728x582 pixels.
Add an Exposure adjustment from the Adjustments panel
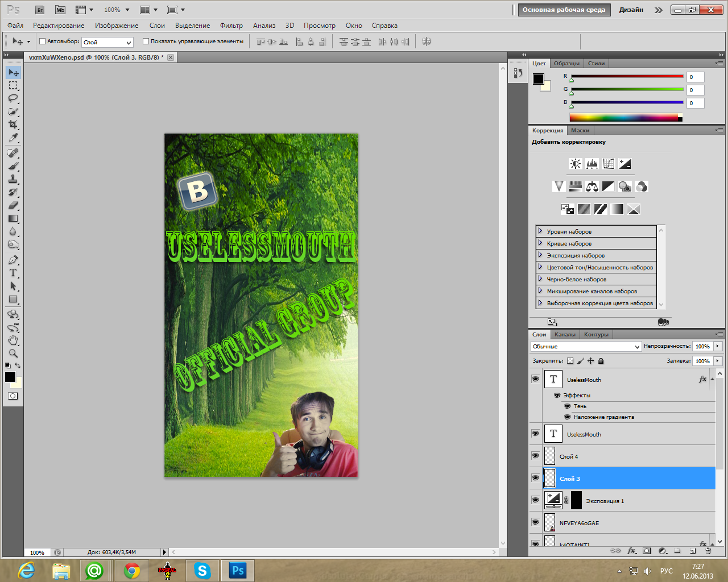coord(625,164)
